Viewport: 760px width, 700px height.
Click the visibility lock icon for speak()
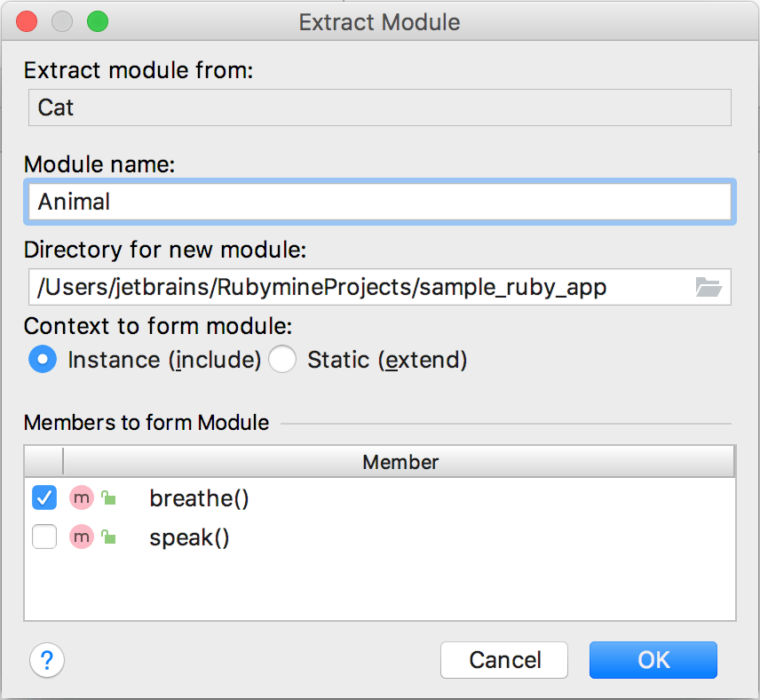pyautogui.click(x=108, y=537)
